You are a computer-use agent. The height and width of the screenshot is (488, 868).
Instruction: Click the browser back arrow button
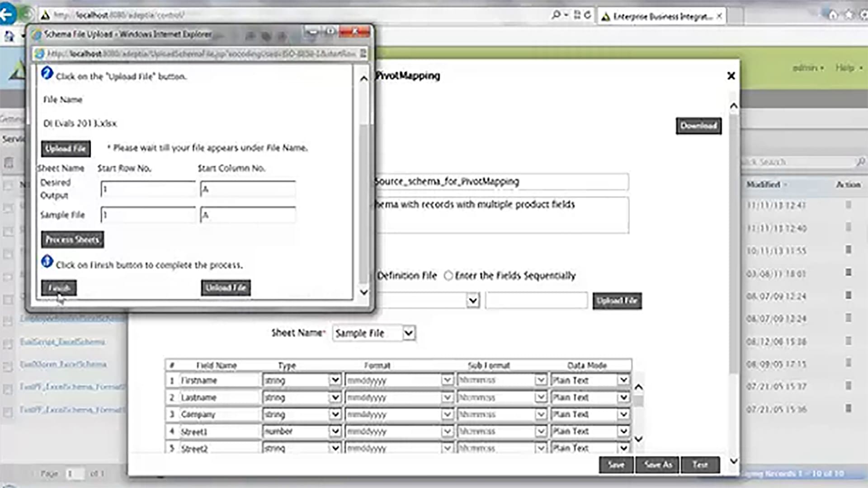coord(7,14)
